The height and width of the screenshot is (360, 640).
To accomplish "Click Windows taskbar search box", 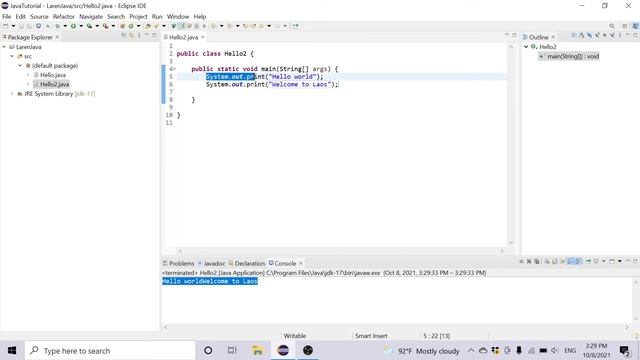I will coord(110,351).
